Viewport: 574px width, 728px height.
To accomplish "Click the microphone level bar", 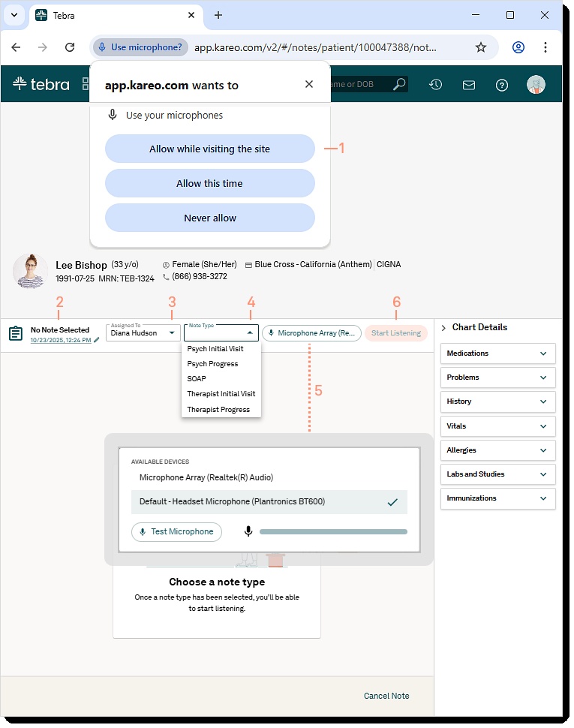I will 333,531.
